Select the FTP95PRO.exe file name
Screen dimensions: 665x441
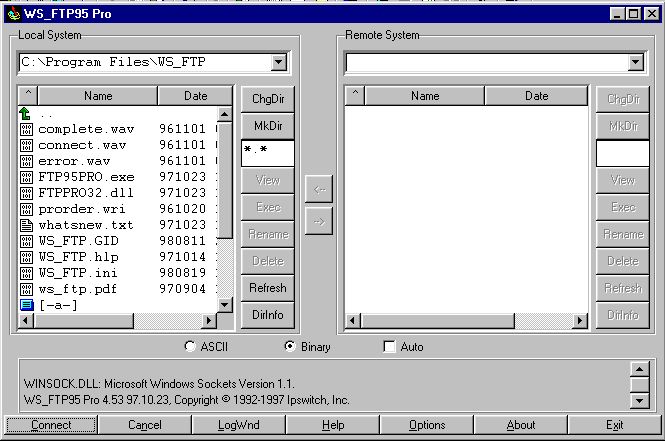(87, 177)
